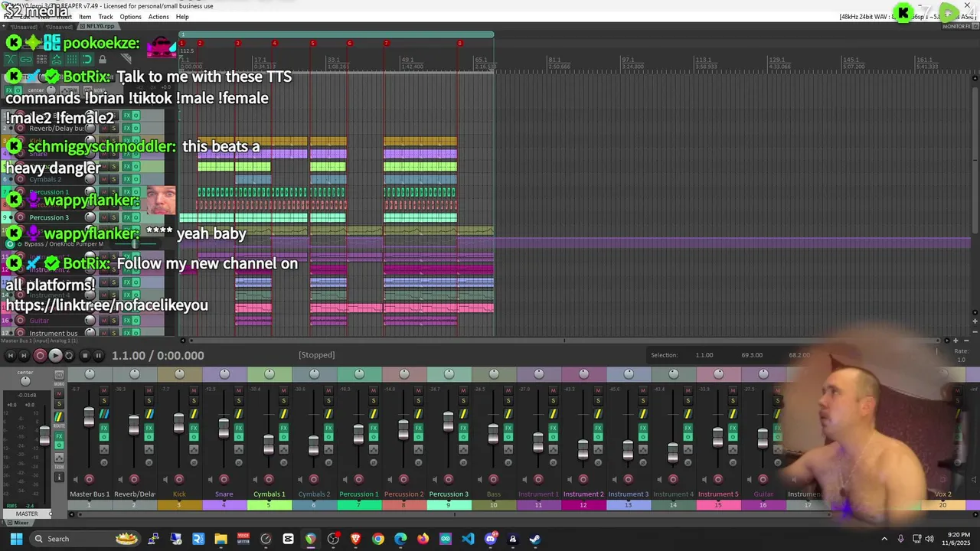The width and height of the screenshot is (980, 551).
Task: Open the Help menu
Action: (182, 17)
